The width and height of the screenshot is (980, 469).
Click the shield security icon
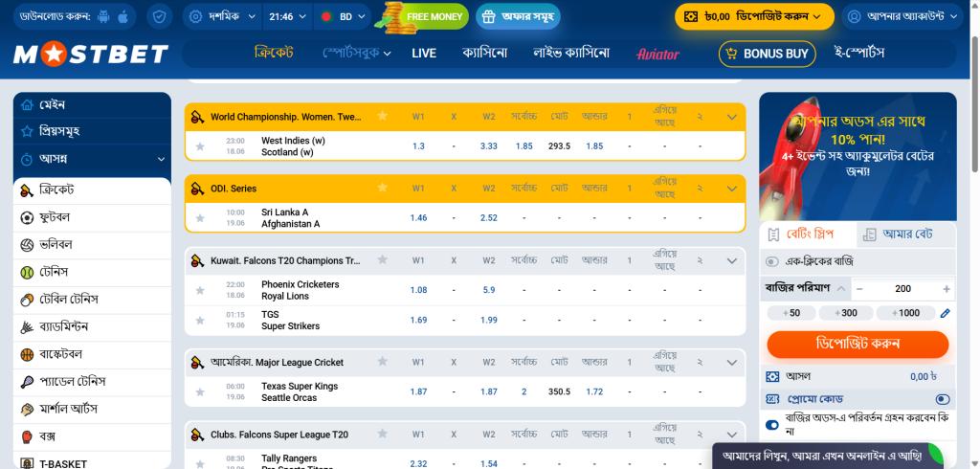160,17
